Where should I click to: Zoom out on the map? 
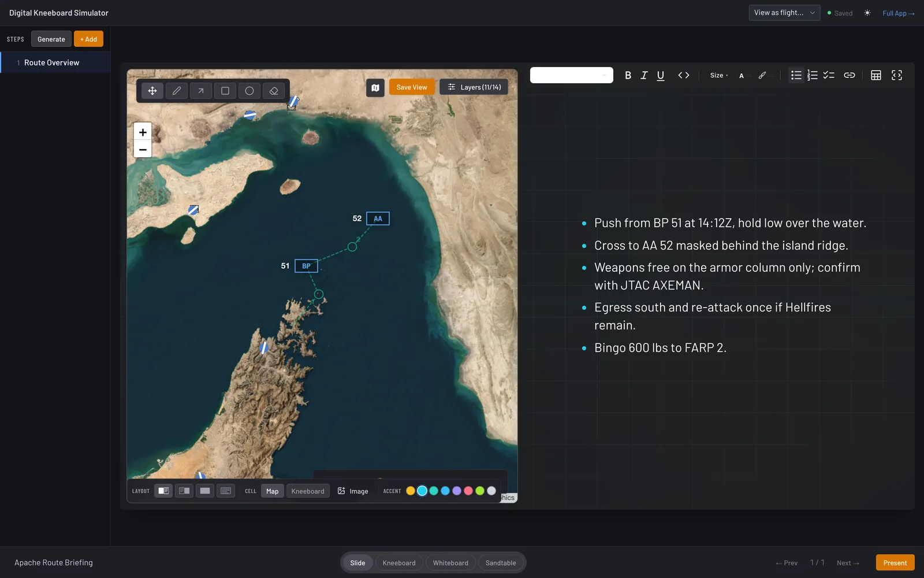coord(143,149)
